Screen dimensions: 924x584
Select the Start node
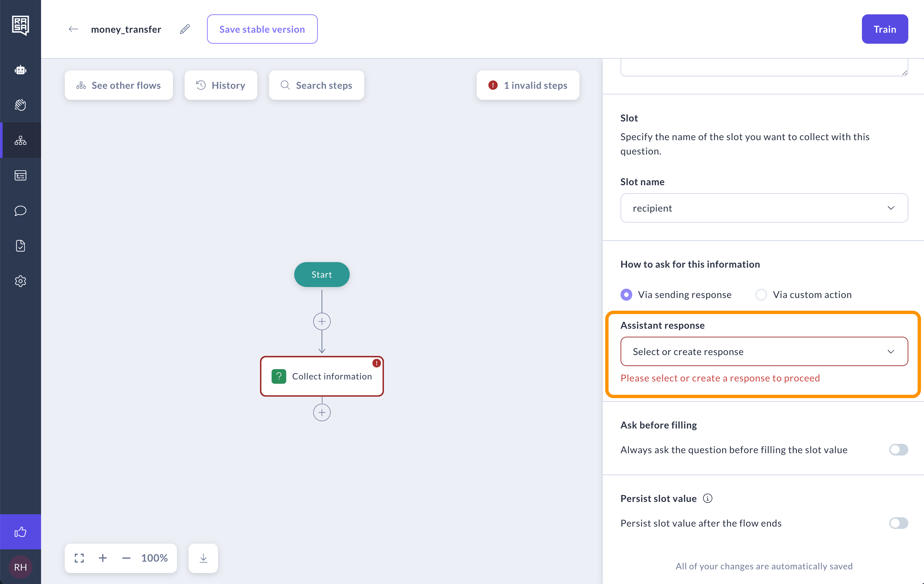(x=322, y=275)
